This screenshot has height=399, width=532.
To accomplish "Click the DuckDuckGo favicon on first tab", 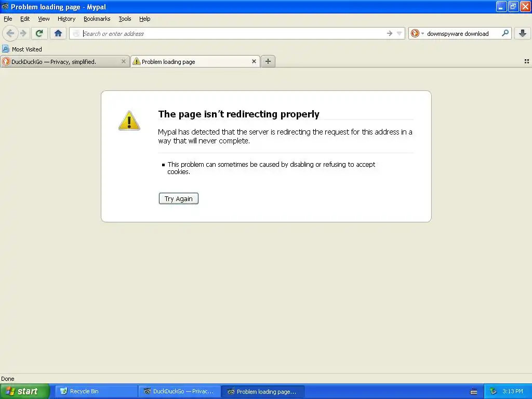I will point(6,61).
